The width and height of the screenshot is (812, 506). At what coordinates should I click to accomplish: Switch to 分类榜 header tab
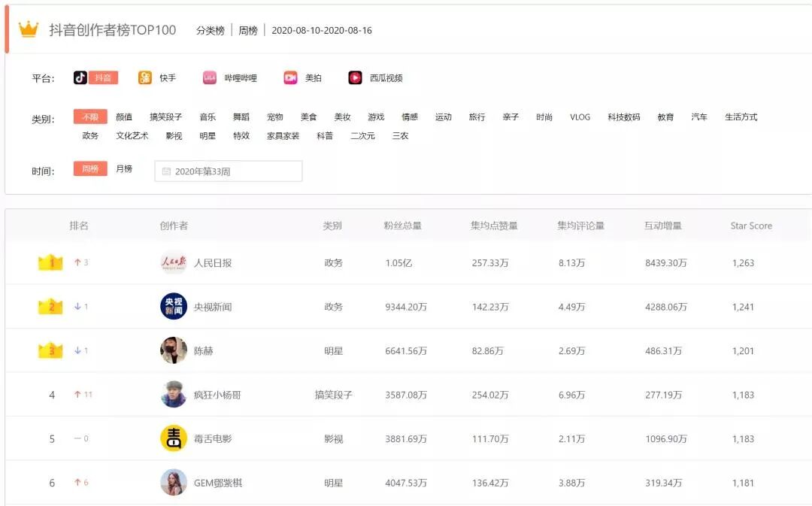[x=211, y=31]
